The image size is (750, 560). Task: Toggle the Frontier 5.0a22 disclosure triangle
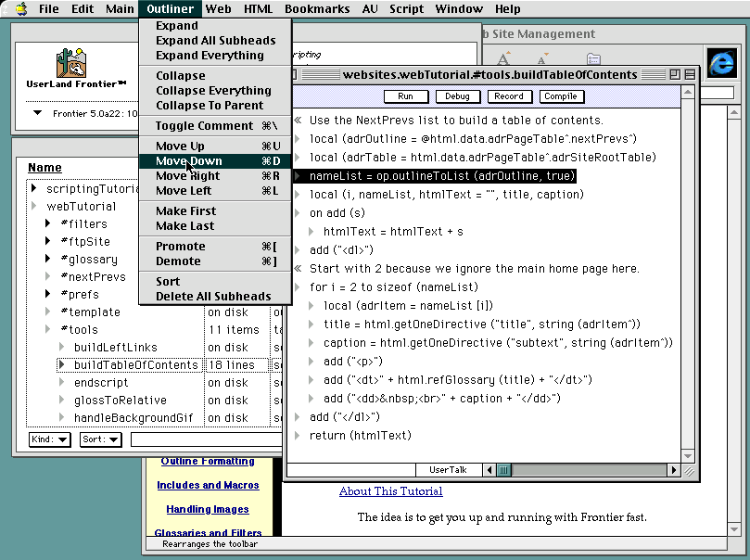38,113
